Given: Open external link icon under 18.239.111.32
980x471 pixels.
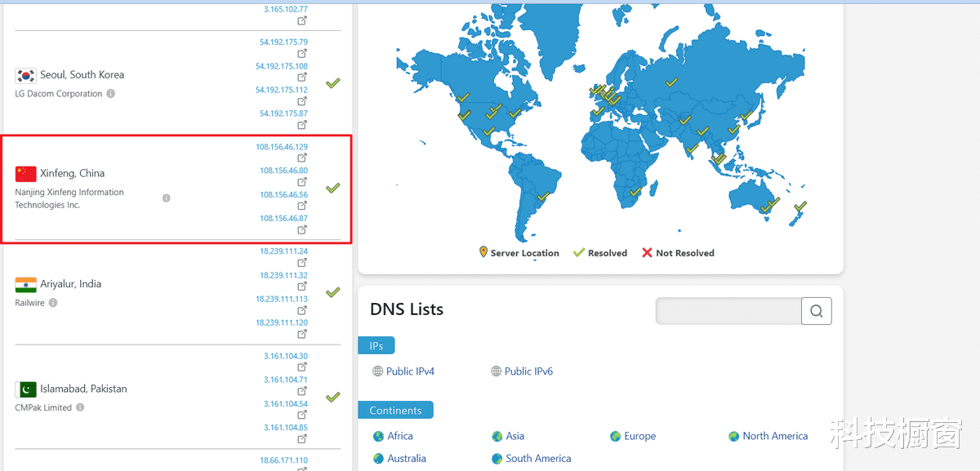Looking at the screenshot, I should click(x=302, y=287).
